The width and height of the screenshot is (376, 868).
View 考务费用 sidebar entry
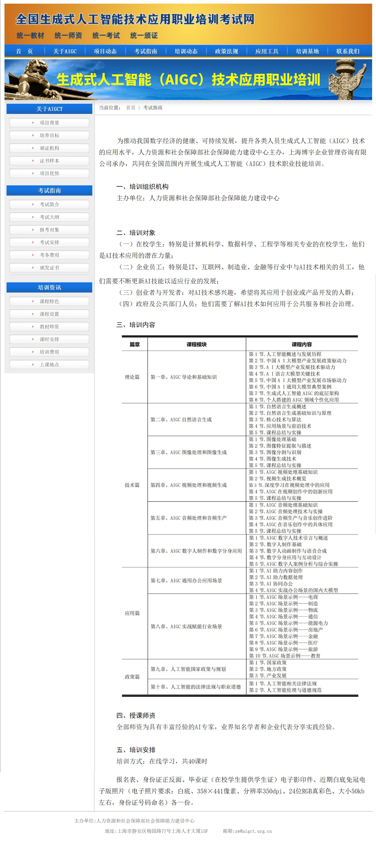49,255
